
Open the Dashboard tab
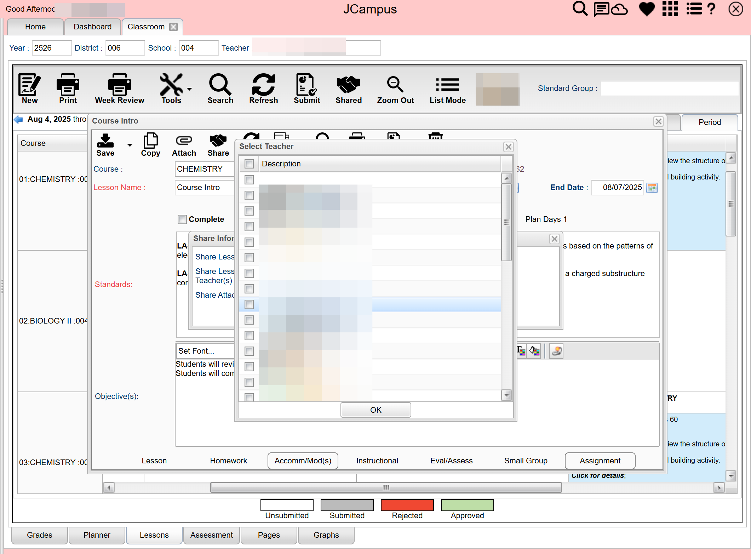[x=93, y=27]
